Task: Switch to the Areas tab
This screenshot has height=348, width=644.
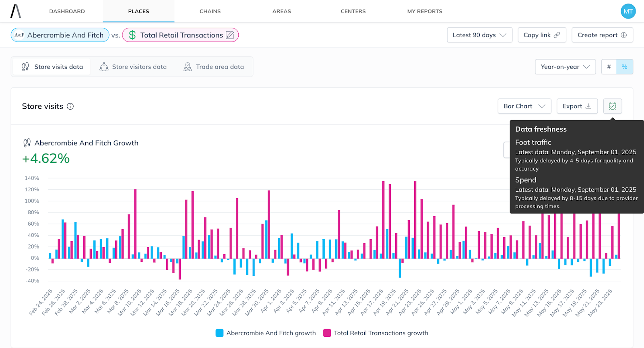Action: pos(282,11)
